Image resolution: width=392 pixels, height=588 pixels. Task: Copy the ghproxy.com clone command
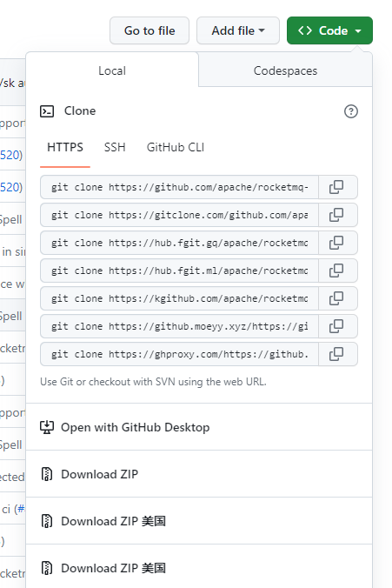pos(337,354)
